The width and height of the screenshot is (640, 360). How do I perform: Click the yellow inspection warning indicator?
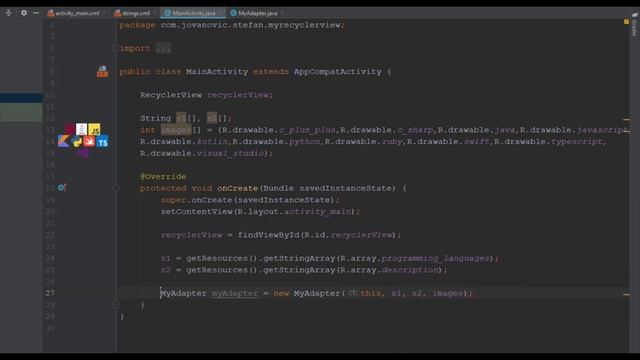click(x=626, y=22)
